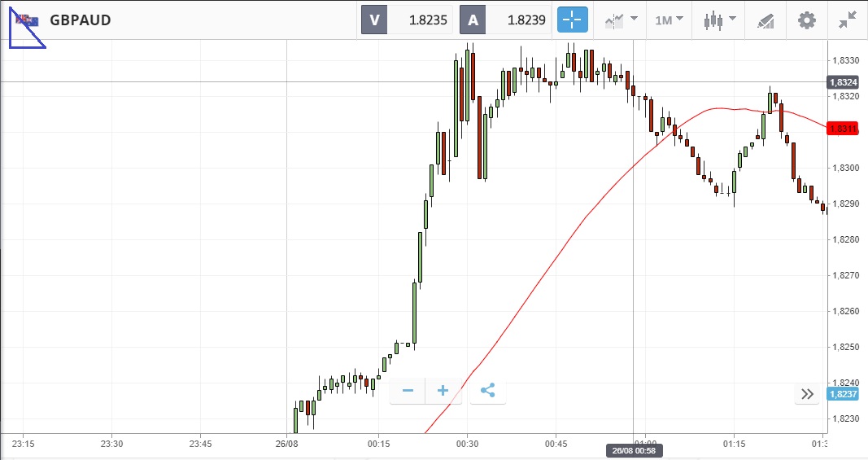
Task: Zoom out with the minus button
Action: 408,391
